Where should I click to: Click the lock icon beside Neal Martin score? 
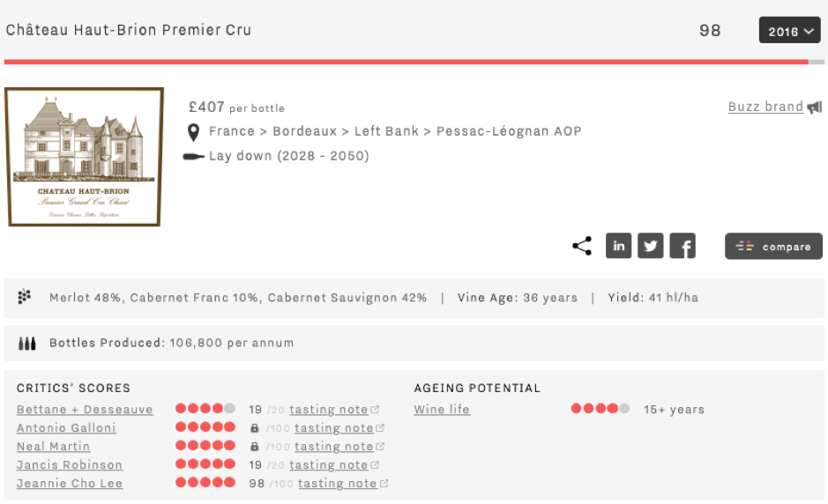click(x=255, y=447)
